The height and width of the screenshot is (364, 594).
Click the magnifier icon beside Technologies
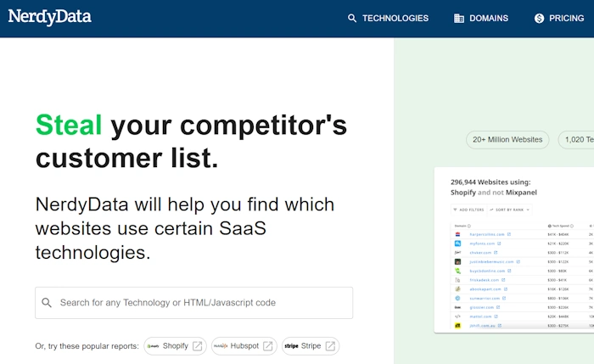[x=352, y=18]
